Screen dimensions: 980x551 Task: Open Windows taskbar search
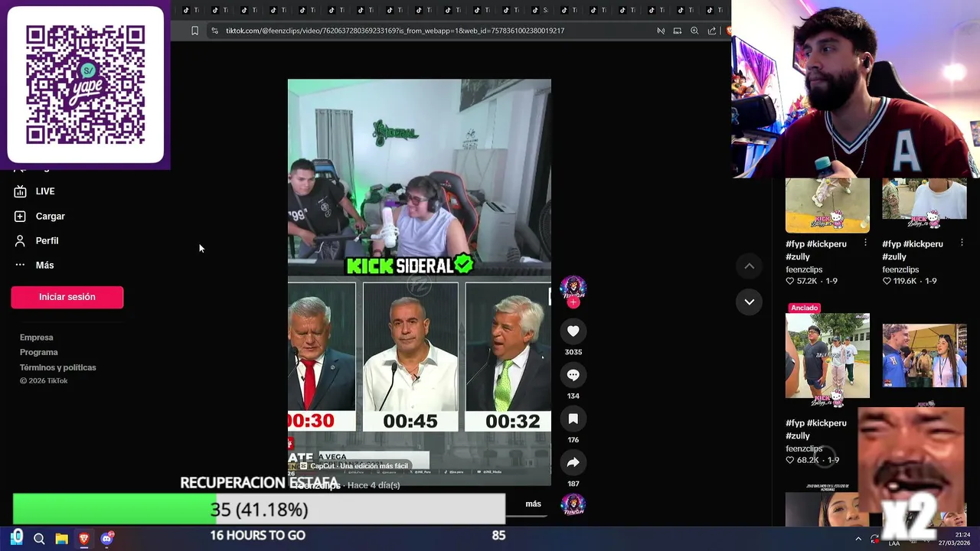39,539
